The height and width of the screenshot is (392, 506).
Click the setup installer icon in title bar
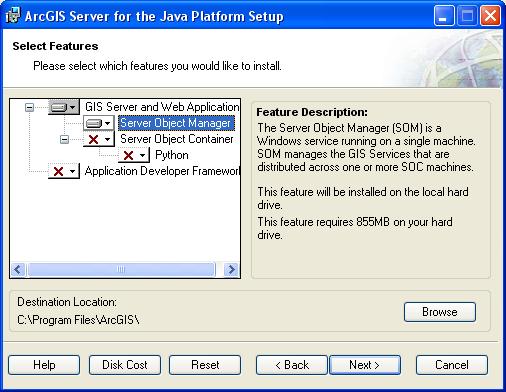coord(13,16)
